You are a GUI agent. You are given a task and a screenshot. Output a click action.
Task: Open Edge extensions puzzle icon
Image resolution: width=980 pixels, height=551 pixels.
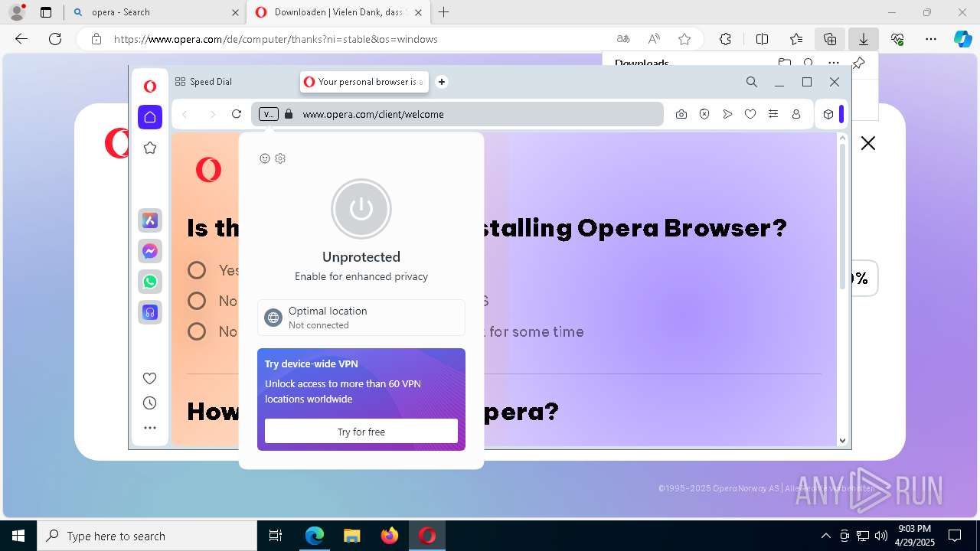[725, 39]
